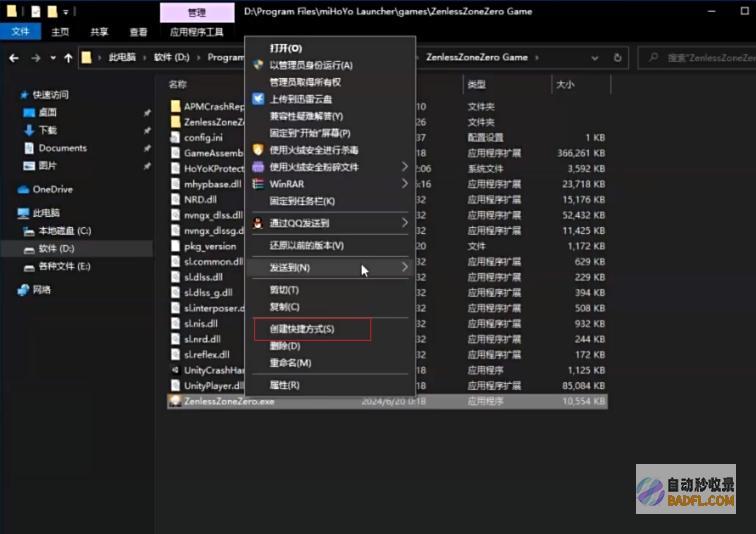Click the Refresh button in address bar
Image resolution: width=756 pixels, height=534 pixels.
tap(617, 58)
